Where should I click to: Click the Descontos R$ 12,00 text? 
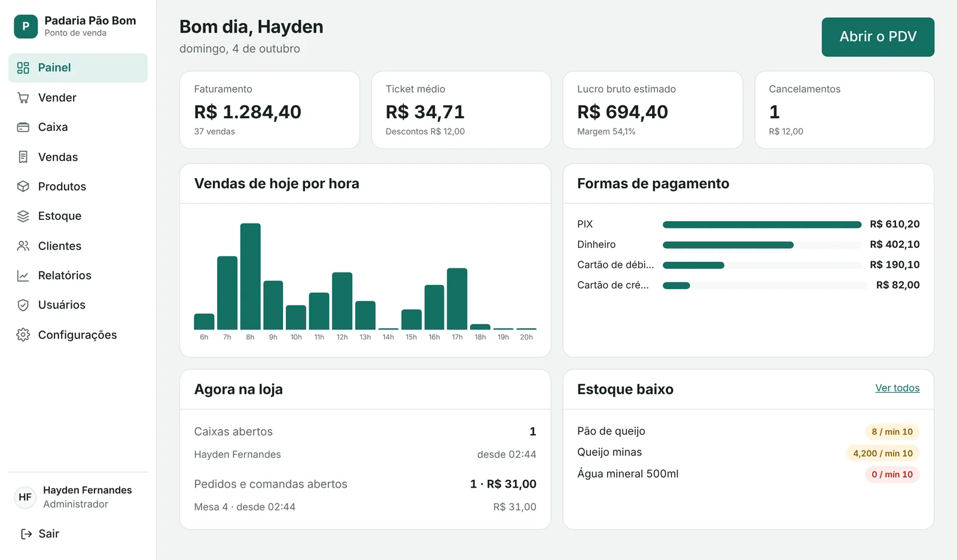click(x=425, y=131)
